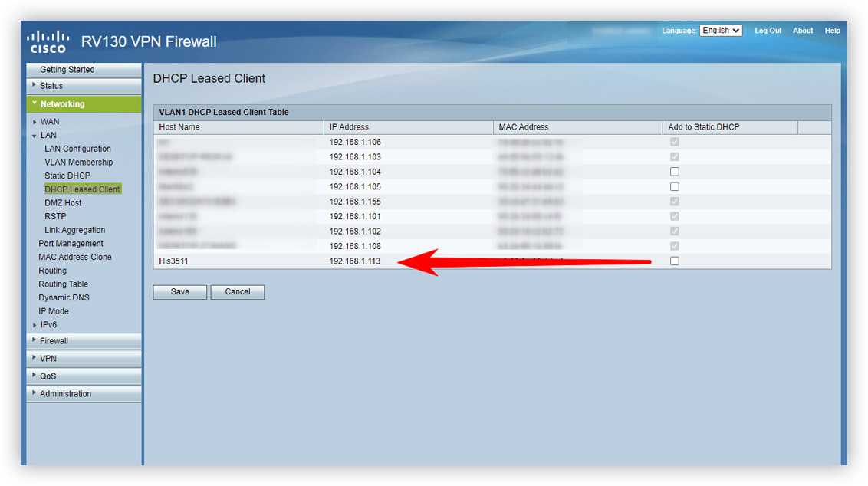The width and height of the screenshot is (868, 486).
Task: Toggle static DHCP checkbox for 192.168.1.102
Action: [674, 232]
